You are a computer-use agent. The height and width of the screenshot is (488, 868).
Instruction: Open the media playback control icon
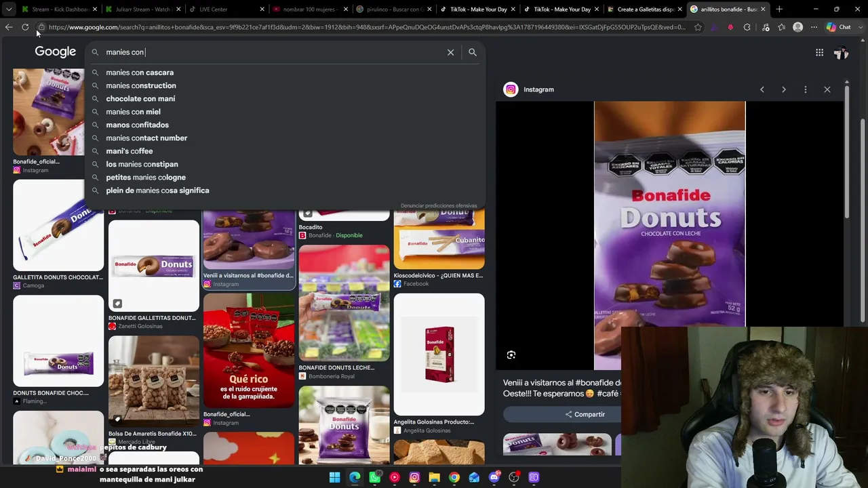click(x=766, y=27)
